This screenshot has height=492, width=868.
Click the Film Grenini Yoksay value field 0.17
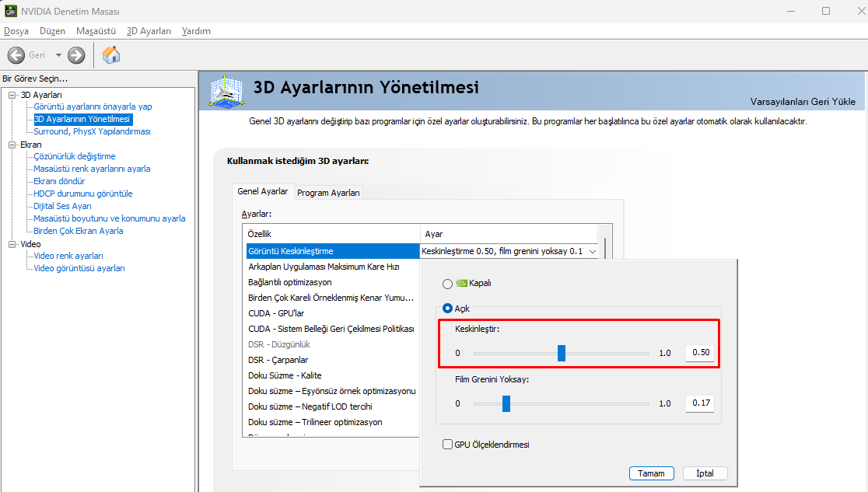[x=700, y=403]
